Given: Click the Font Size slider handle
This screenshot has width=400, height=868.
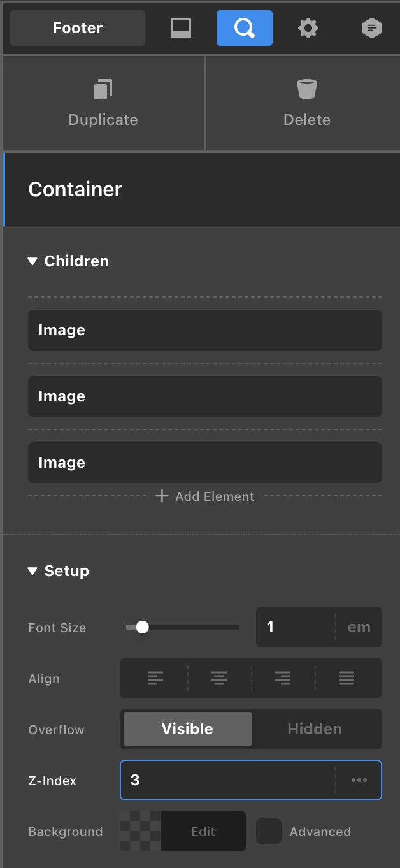Looking at the screenshot, I should pyautogui.click(x=143, y=627).
